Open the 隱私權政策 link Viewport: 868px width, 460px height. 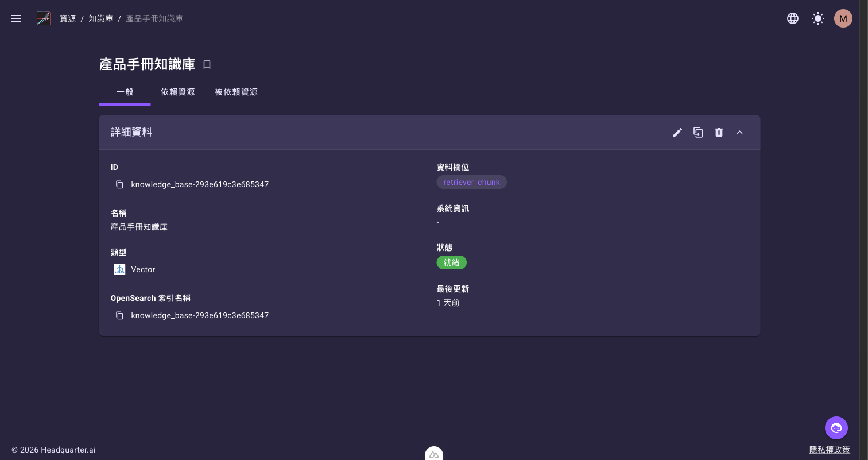(x=830, y=450)
